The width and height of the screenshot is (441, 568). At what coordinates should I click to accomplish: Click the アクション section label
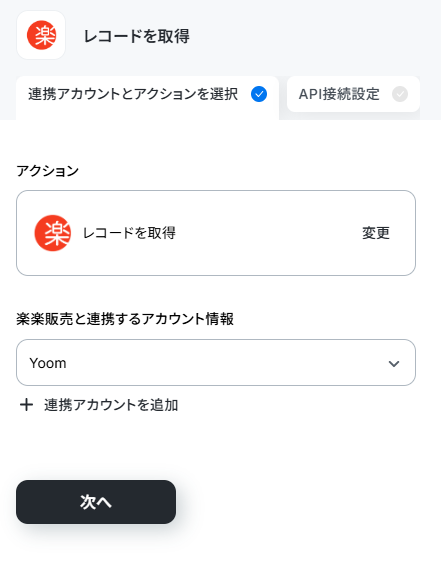coord(47,171)
